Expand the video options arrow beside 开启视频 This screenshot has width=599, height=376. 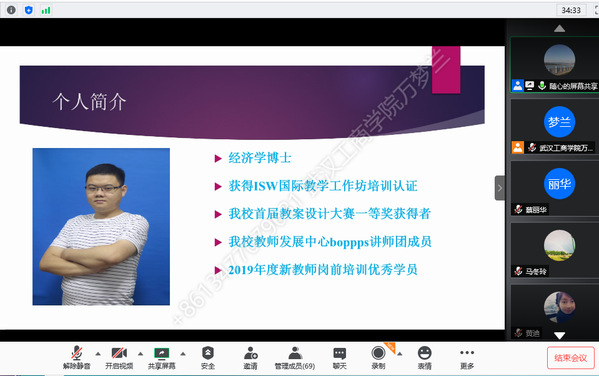[x=141, y=354]
